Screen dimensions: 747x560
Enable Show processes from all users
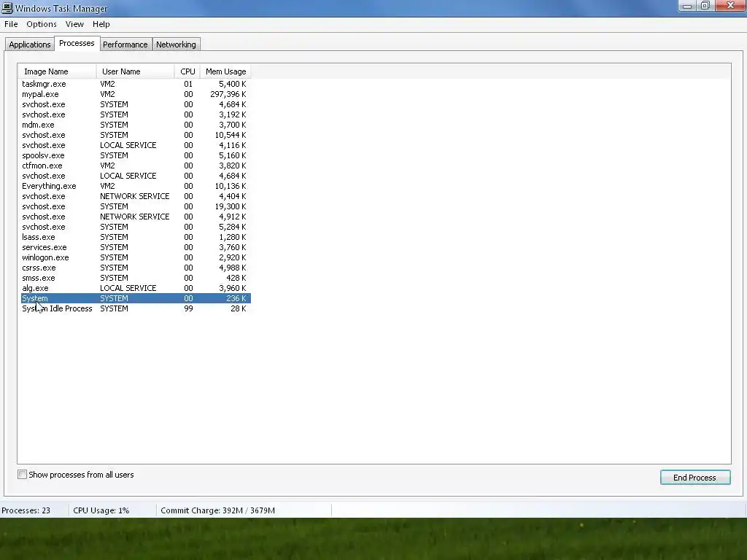[x=22, y=474]
